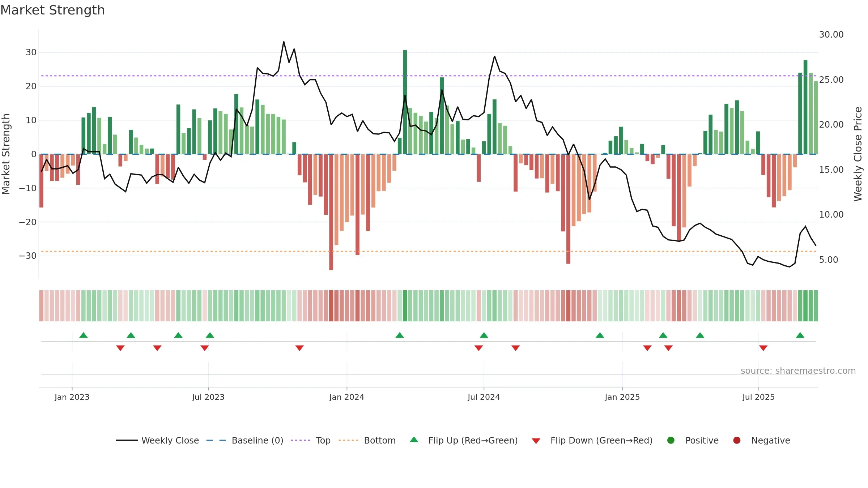Click the green triangle icon in the legend

coord(414,440)
